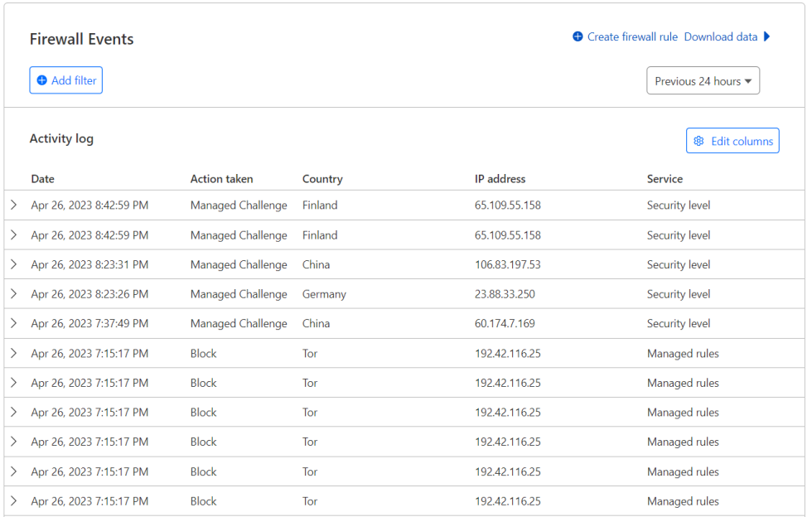Click the IP address 192.42.116.25 entry
812x517 pixels.
pyautogui.click(x=508, y=353)
